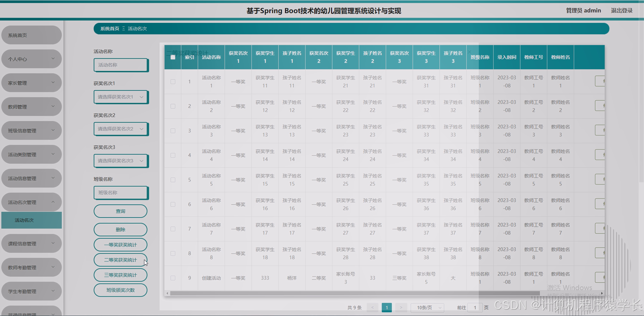Toggle the select-all checkbox in table header

click(x=173, y=57)
